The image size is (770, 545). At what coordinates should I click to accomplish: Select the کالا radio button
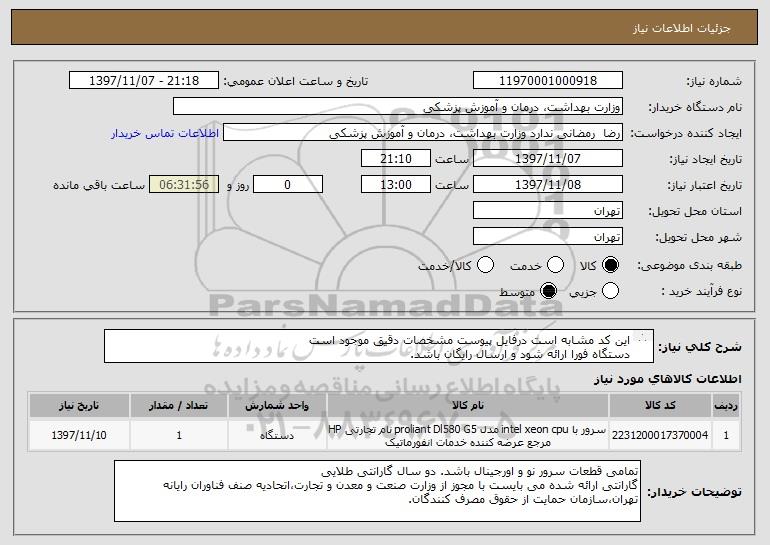pos(610,265)
